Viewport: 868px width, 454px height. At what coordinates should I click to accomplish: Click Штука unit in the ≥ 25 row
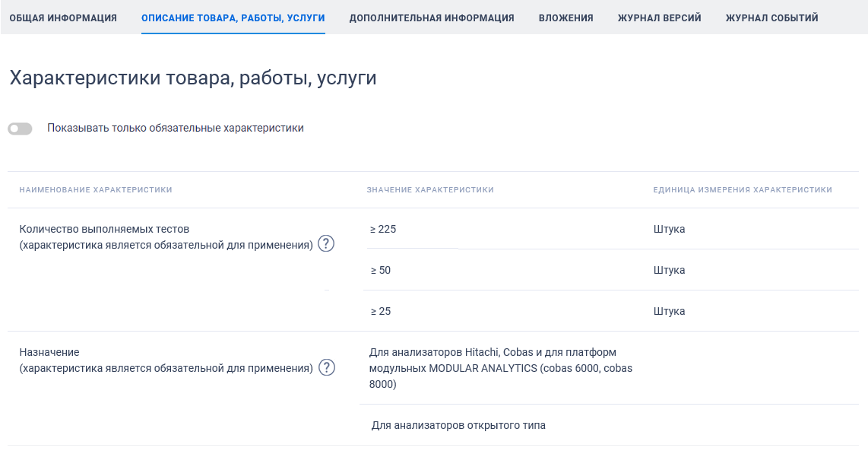tap(669, 311)
